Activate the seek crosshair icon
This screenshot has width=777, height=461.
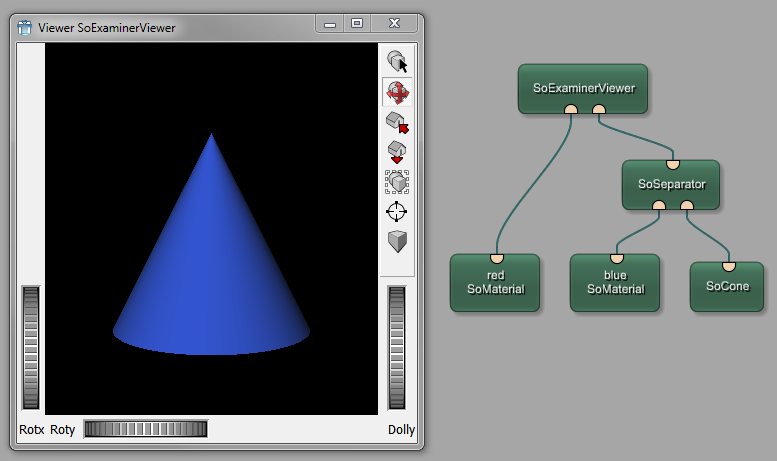click(x=397, y=212)
